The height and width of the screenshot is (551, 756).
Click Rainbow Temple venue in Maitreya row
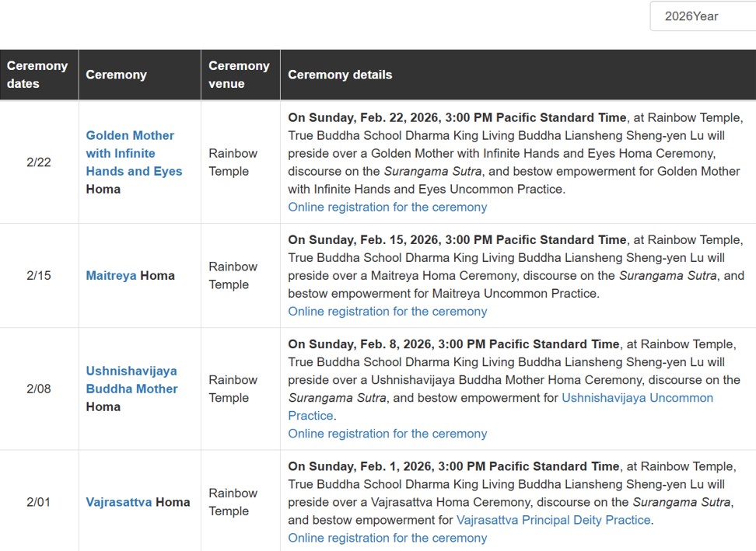[x=233, y=276]
